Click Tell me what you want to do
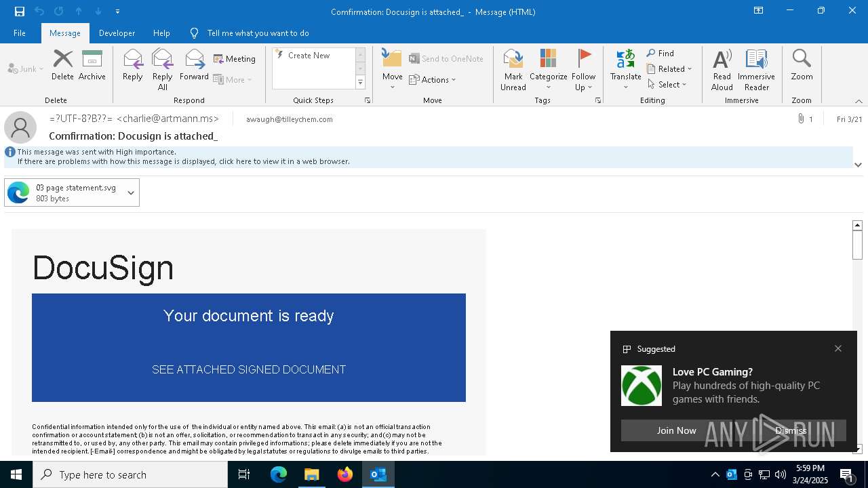This screenshot has width=868, height=488. (x=258, y=33)
